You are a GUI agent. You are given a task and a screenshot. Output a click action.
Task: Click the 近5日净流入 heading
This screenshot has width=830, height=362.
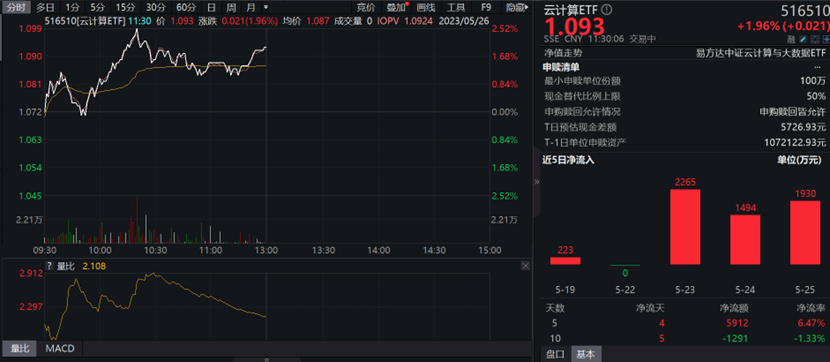pyautogui.click(x=569, y=160)
